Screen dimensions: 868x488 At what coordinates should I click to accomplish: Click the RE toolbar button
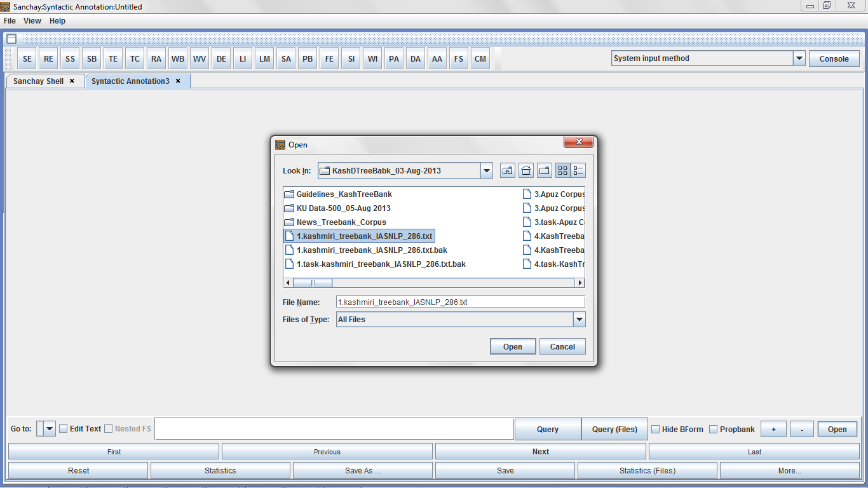coord(48,59)
